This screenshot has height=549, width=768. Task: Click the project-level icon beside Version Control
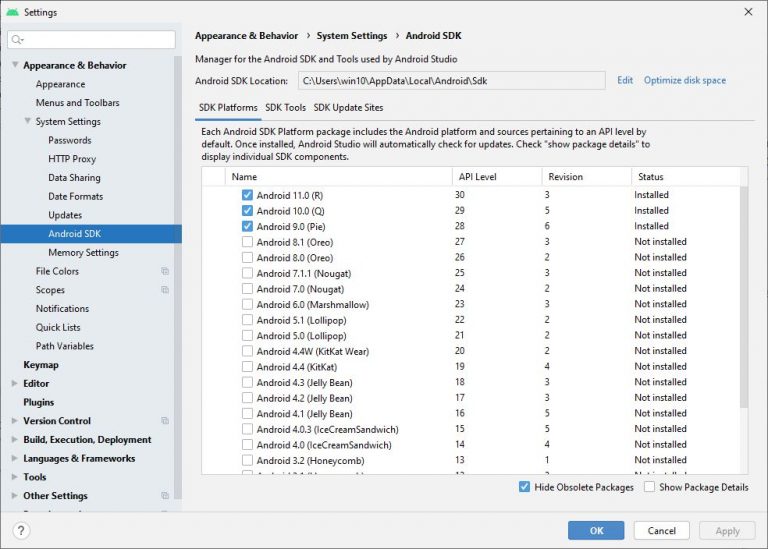coord(165,421)
